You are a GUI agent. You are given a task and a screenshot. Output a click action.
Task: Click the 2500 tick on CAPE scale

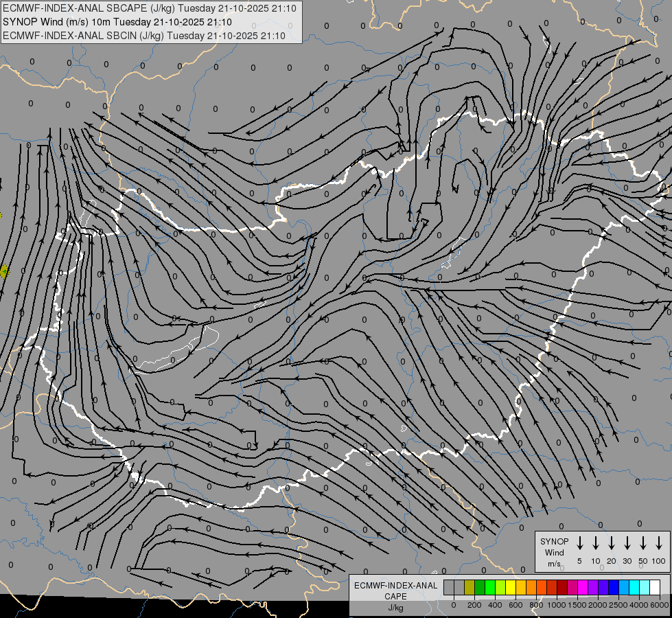tap(618, 605)
